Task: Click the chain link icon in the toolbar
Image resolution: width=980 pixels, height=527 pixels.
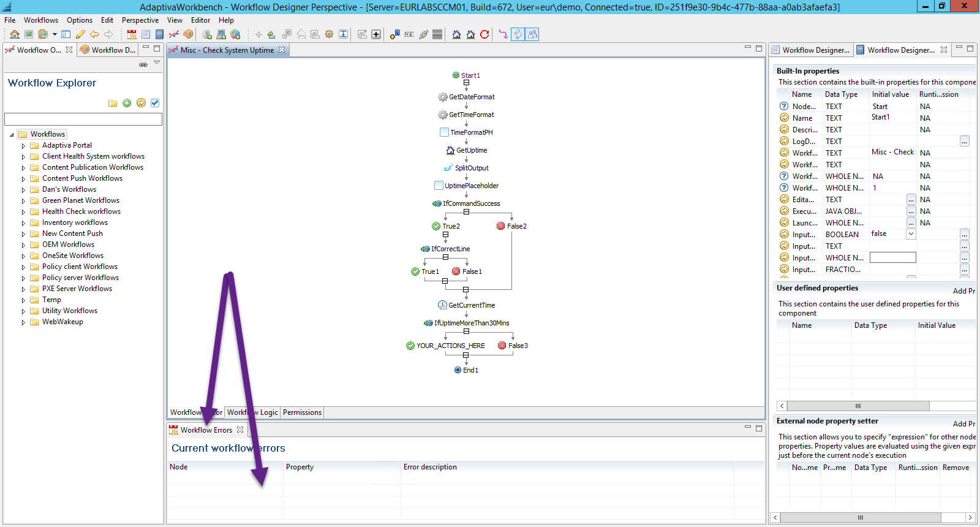Action: click(x=423, y=34)
